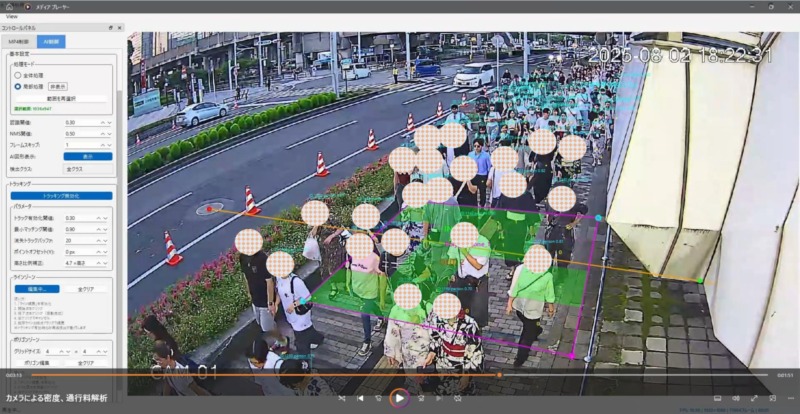Select the 全体処理 radio button

18,74
